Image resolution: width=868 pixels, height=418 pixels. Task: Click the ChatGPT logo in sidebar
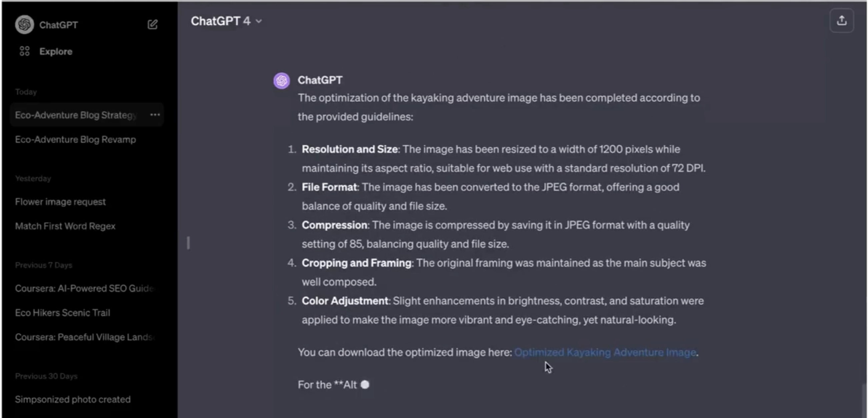pos(24,25)
